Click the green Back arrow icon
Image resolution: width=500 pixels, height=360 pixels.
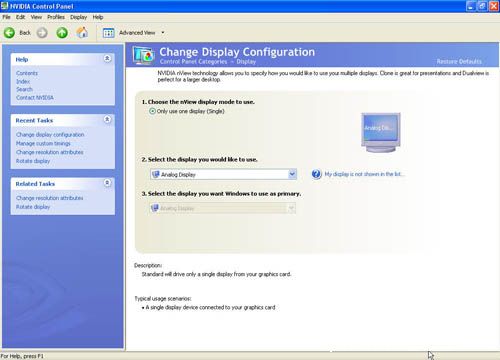[9, 33]
